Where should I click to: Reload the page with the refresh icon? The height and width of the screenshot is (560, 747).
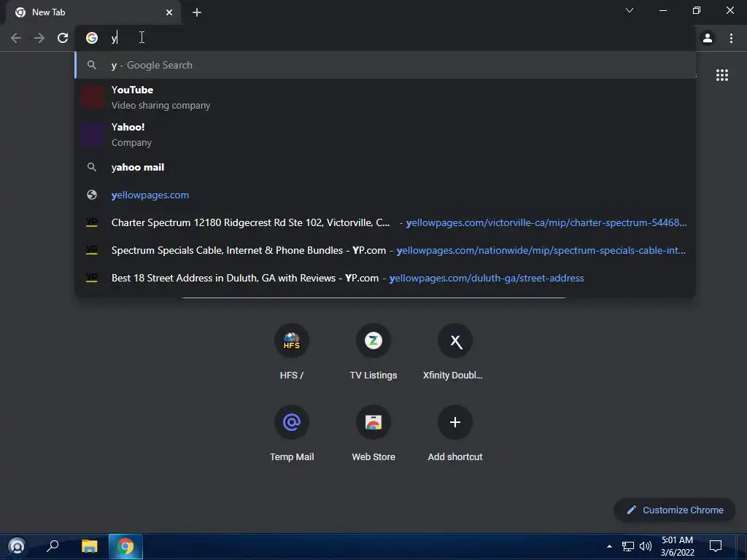click(63, 38)
